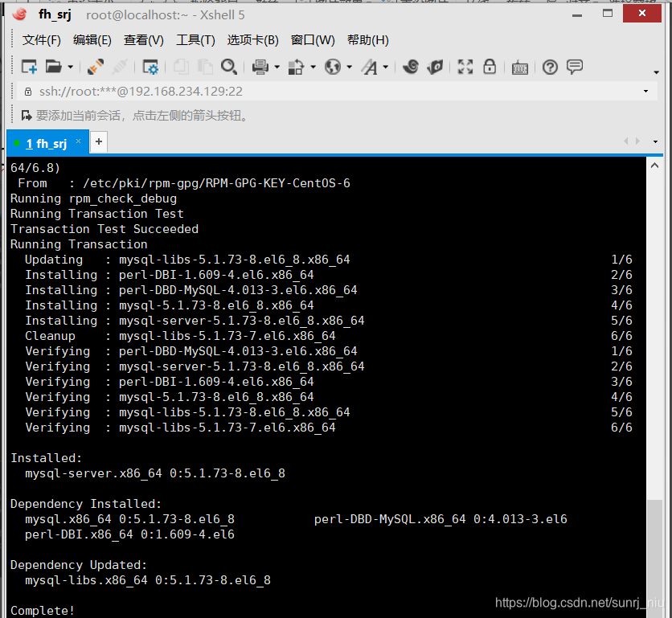Add a new tab with plus button
Viewport: 672px width, 618px height.
[x=99, y=142]
